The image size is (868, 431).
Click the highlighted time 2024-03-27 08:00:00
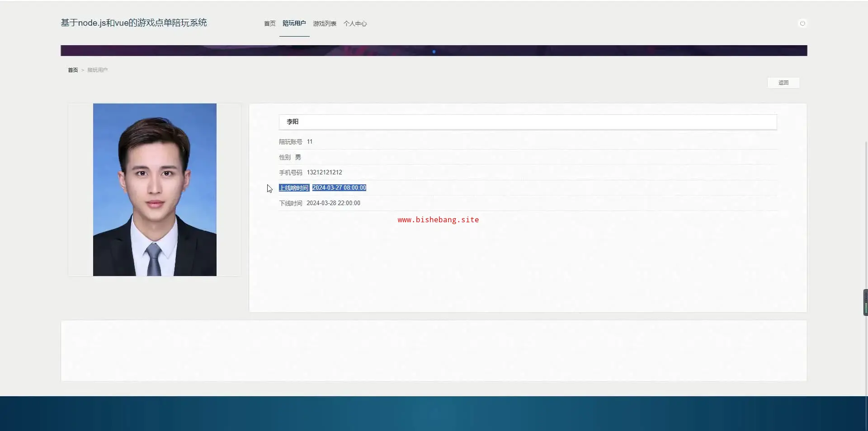(339, 188)
